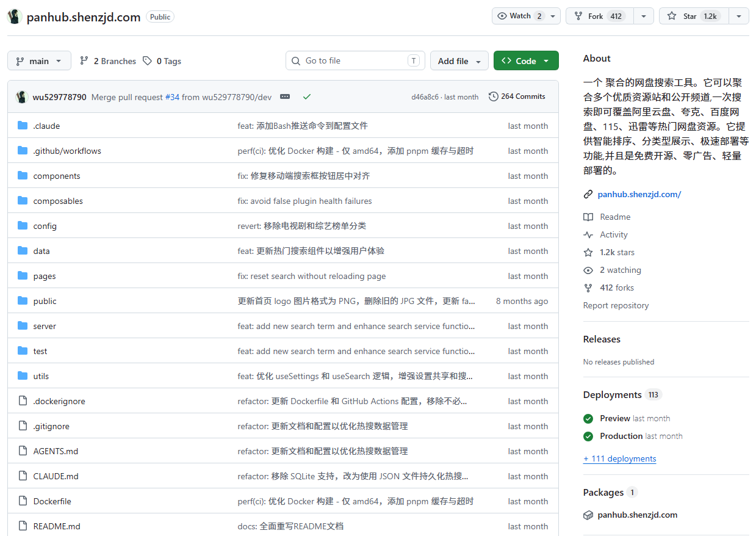This screenshot has height=536, width=756.
Task: Open the + 111 deployments link
Action: tap(619, 458)
